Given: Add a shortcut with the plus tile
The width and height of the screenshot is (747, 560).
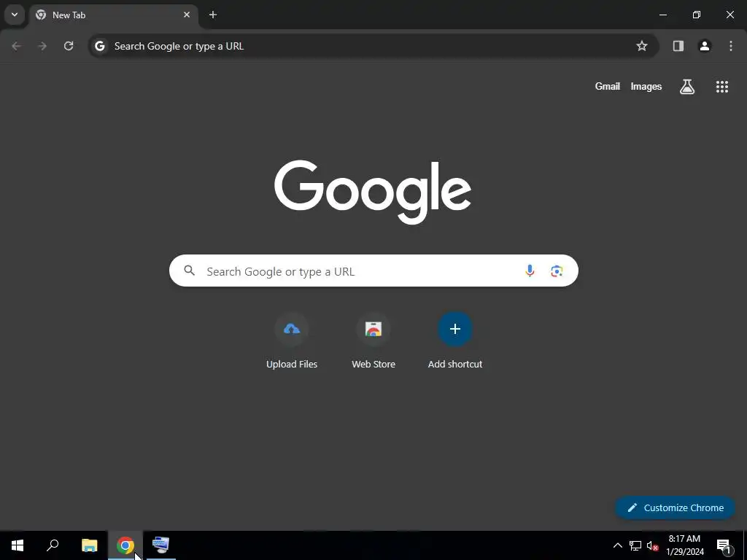Looking at the screenshot, I should tap(455, 341).
